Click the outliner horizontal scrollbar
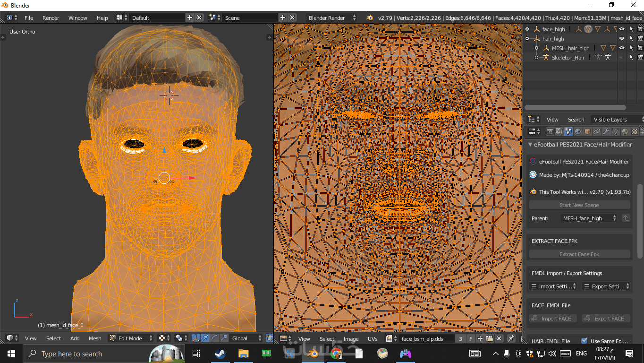This screenshot has height=363, width=644. pos(575,108)
